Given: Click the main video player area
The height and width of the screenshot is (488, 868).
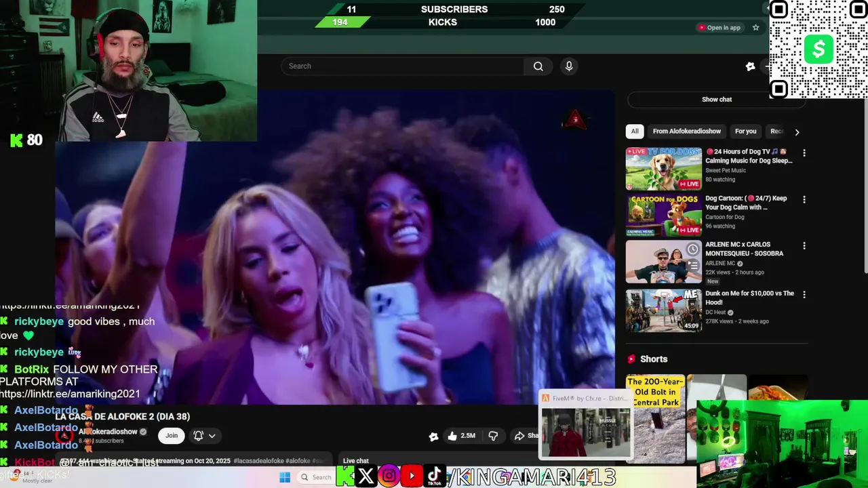Looking at the screenshot, I should (335, 247).
